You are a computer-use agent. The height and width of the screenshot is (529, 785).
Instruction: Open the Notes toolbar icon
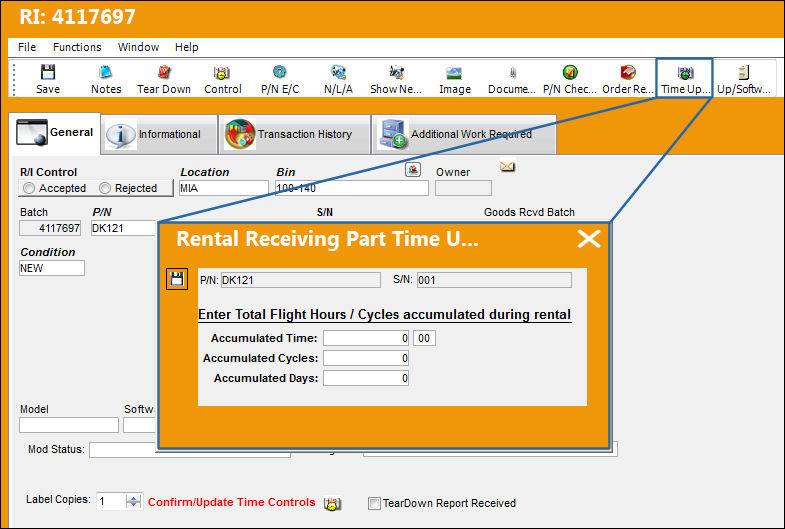(106, 79)
